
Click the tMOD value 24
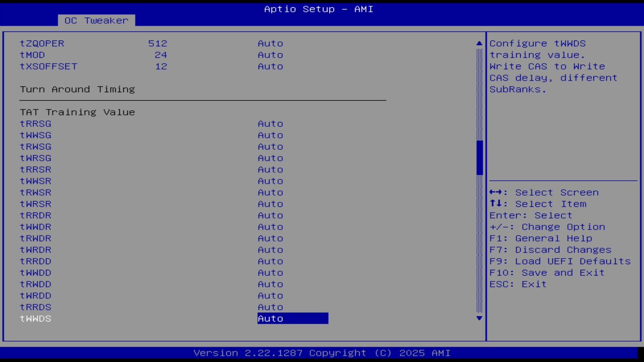[x=161, y=55]
